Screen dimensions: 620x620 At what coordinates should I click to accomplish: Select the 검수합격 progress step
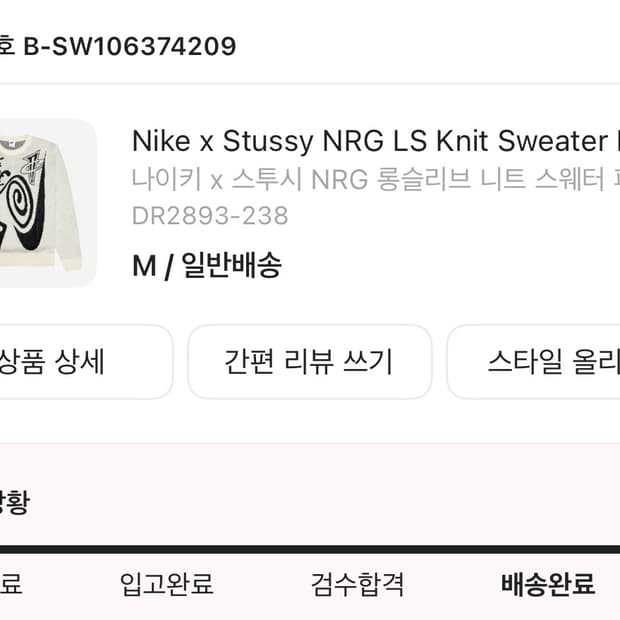(357, 583)
